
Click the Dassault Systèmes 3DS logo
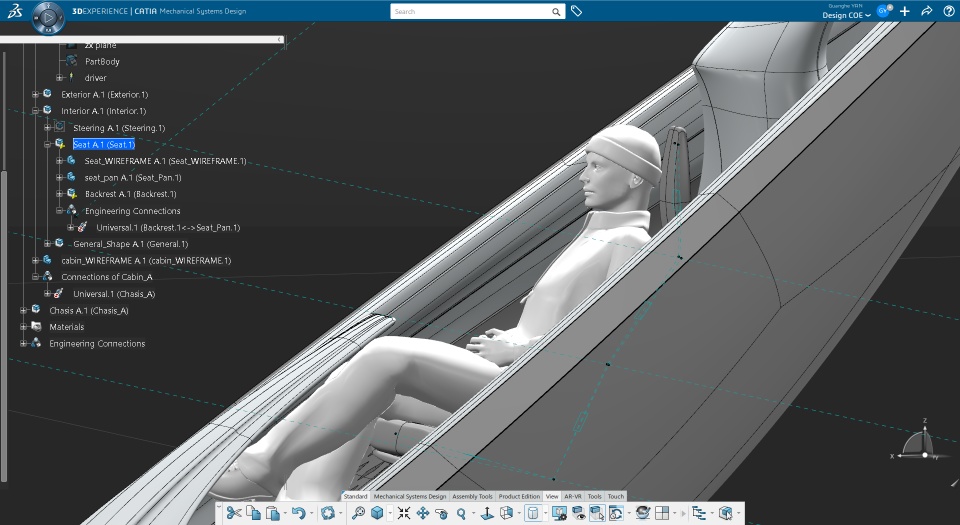[14, 10]
